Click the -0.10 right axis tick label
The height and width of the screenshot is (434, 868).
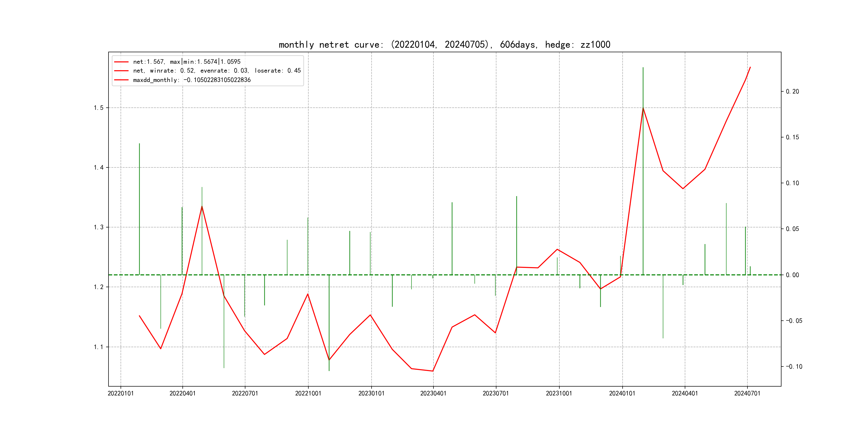[x=794, y=366]
